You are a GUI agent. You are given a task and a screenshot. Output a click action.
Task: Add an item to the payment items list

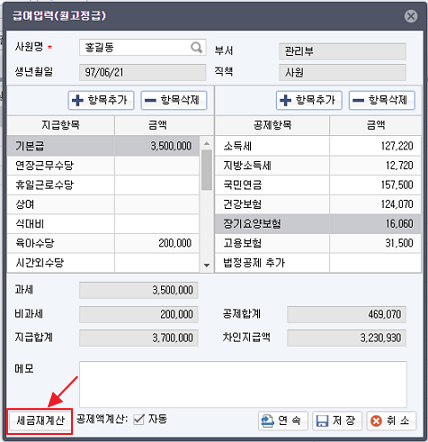[x=101, y=100]
